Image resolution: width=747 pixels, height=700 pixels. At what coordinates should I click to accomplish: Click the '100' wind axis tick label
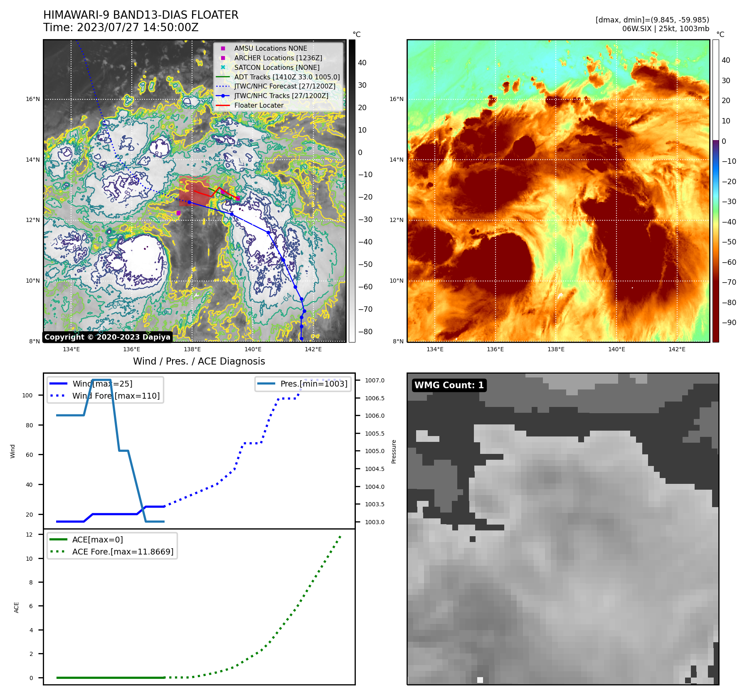click(27, 396)
